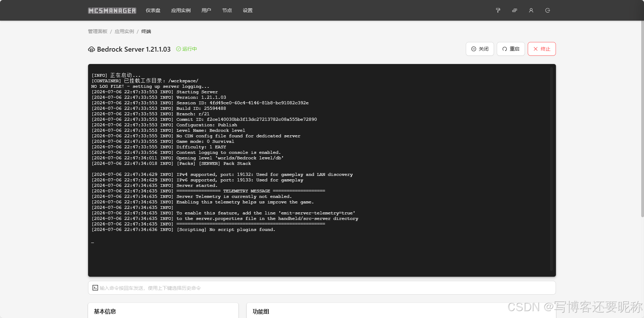The height and width of the screenshot is (318, 644).
Task: Click the 'emit-server-telemetry=true' log line
Action: point(223,213)
